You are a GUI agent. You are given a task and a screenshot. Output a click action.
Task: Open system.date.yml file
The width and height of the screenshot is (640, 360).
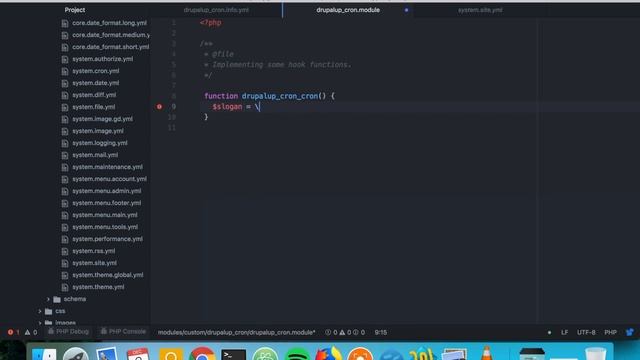click(x=96, y=83)
